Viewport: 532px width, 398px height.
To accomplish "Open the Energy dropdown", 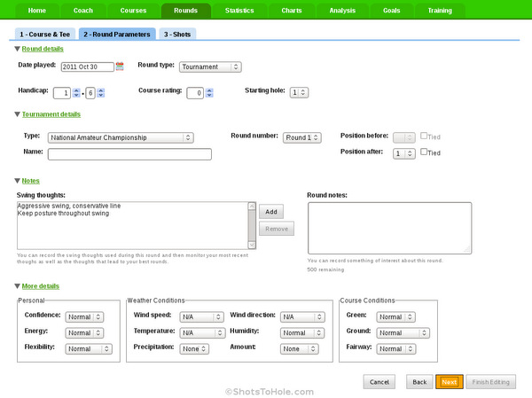I will 84,333.
